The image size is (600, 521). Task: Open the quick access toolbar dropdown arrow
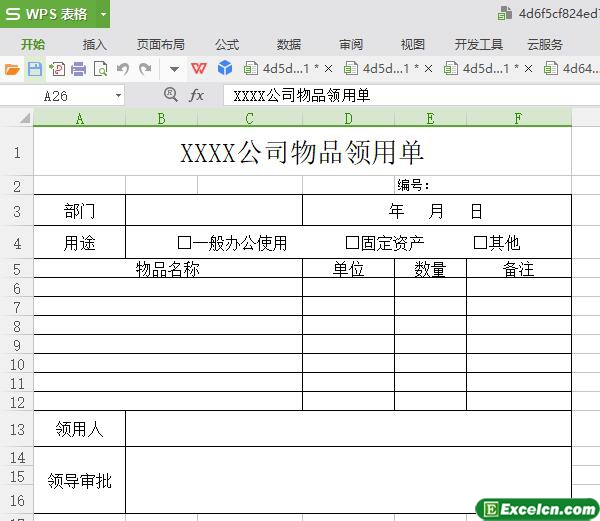coord(174,69)
